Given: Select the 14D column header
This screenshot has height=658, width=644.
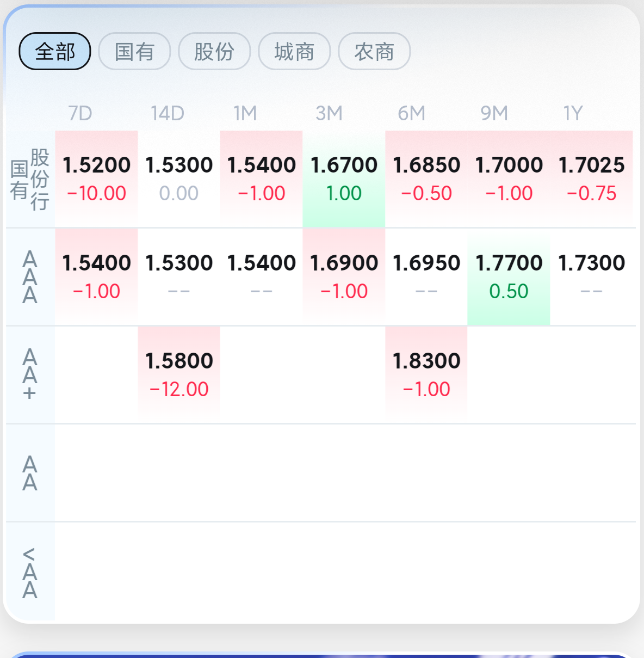Looking at the screenshot, I should (168, 113).
